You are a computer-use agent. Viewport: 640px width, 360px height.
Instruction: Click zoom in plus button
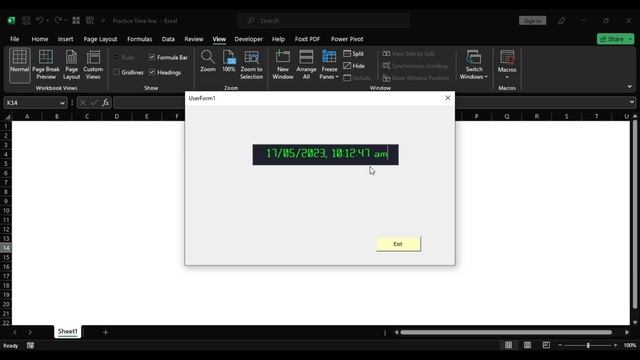615,345
